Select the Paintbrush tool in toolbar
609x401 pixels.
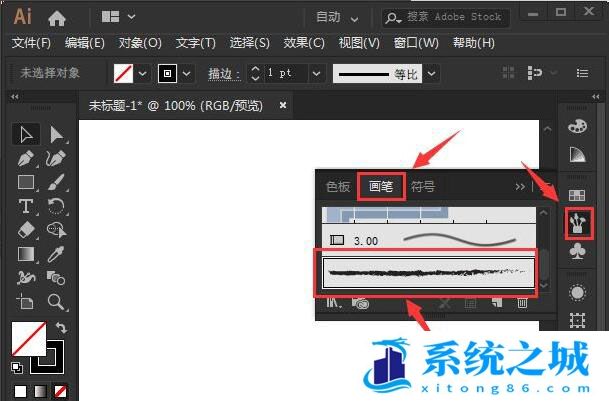coord(57,182)
